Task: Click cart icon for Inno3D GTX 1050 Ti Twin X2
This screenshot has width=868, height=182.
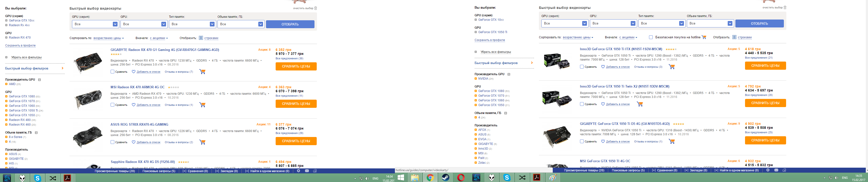Action: click(x=640, y=104)
